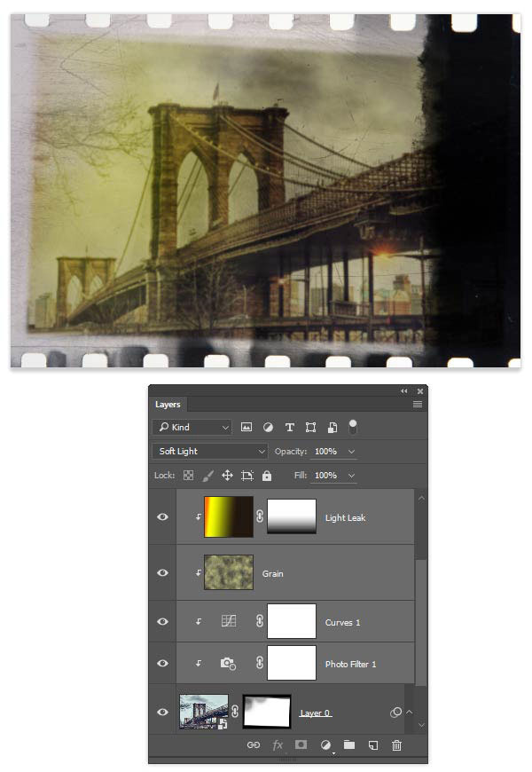
Task: Click layers list scrollbar thumb
Action: click(x=421, y=623)
